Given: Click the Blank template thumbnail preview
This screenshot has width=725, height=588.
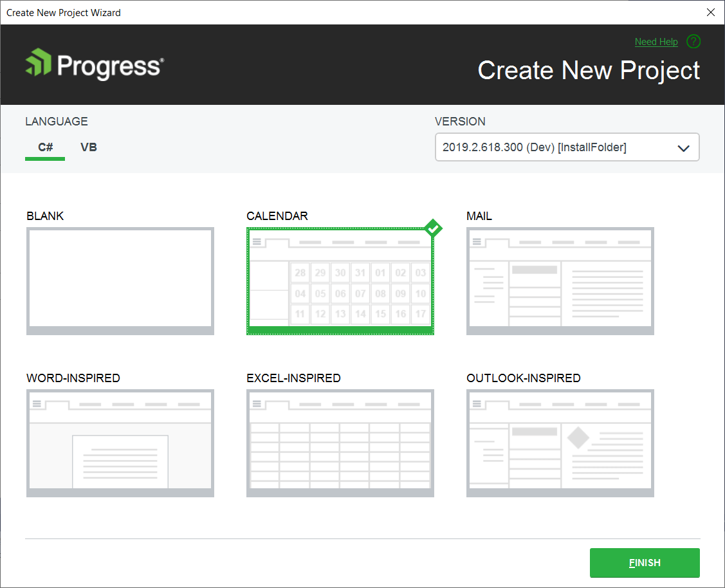Looking at the screenshot, I should (120, 281).
